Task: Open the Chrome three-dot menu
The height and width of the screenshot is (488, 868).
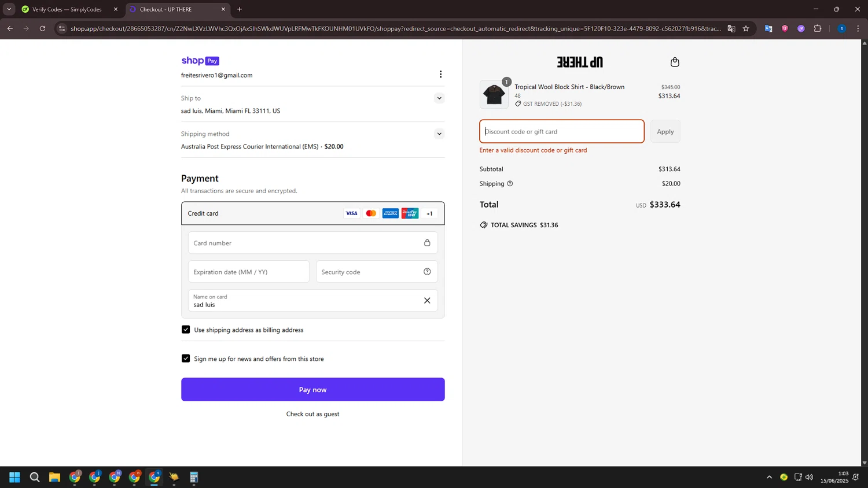Action: 858,28
